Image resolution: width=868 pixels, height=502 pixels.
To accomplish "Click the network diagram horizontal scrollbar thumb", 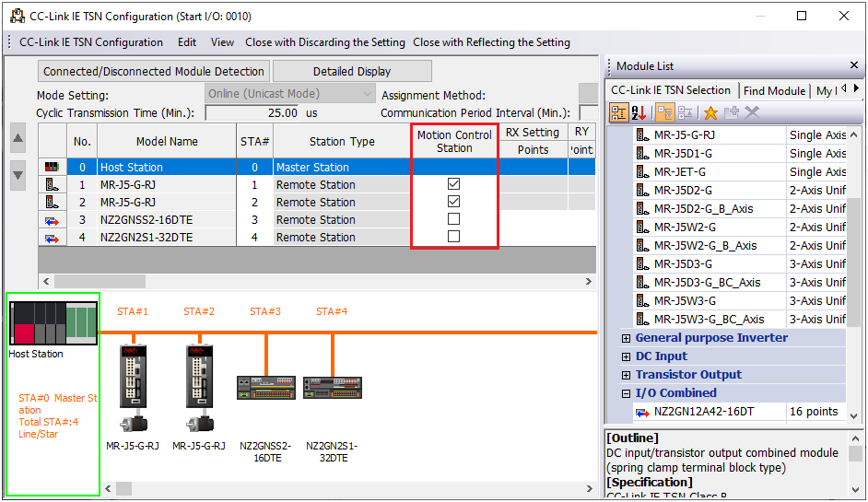I will click(124, 489).
